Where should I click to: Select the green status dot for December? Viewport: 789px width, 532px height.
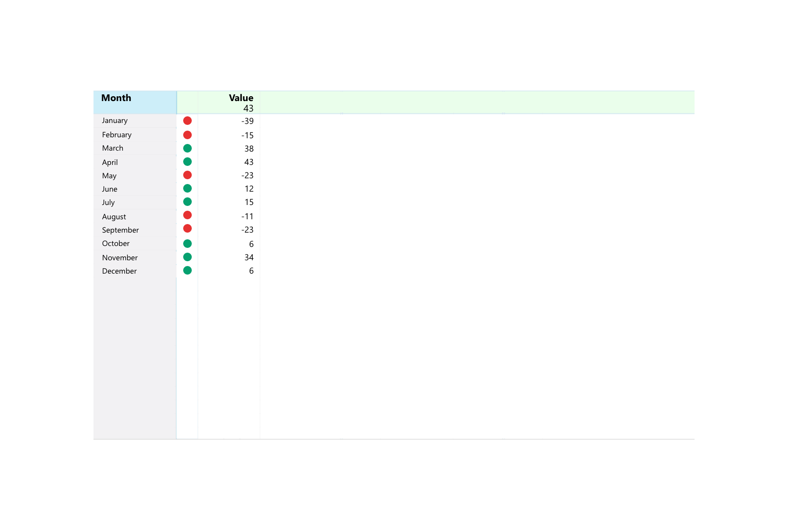click(x=187, y=270)
